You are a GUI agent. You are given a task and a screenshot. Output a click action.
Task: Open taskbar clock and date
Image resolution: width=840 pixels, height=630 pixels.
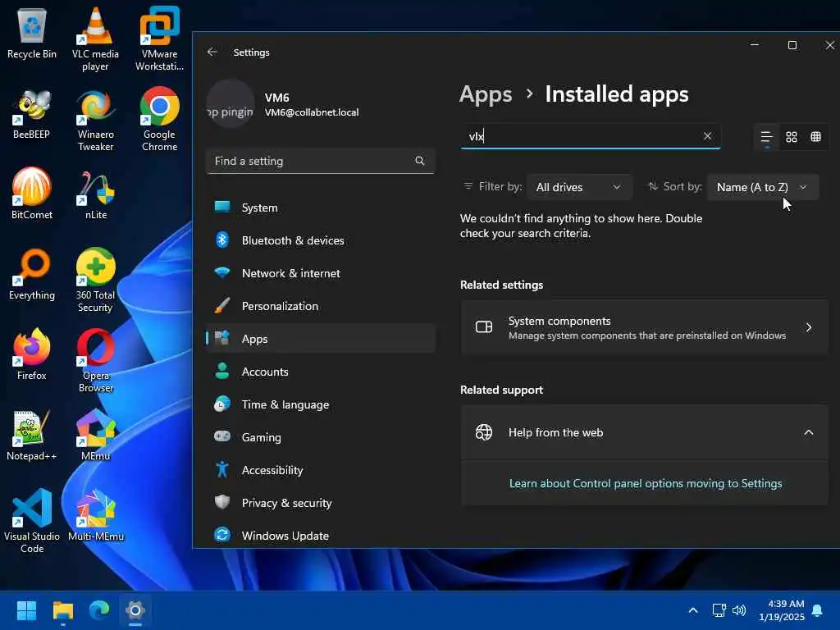click(781, 610)
